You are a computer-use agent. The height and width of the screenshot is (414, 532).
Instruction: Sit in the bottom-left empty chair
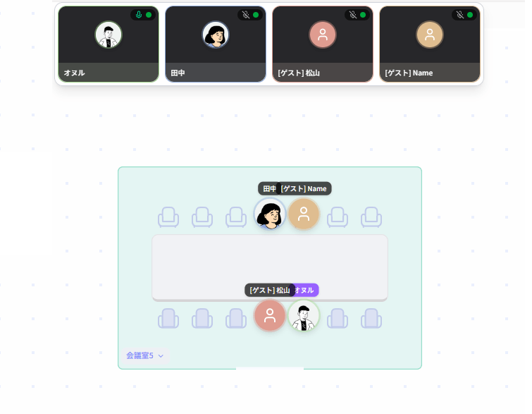point(168,318)
